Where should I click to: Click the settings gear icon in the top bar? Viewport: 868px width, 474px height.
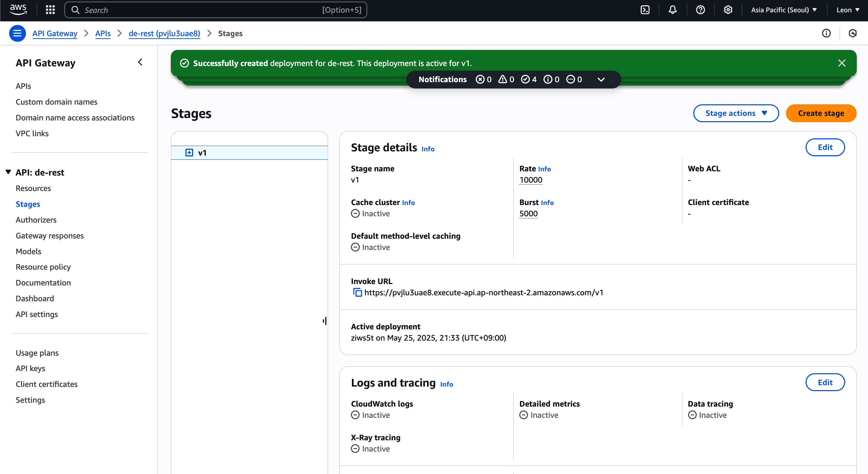tap(728, 10)
